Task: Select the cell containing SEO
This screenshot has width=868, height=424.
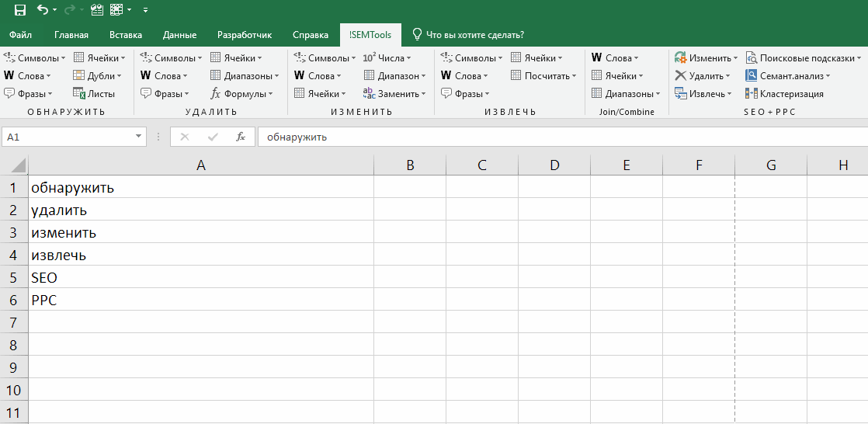Action: click(200, 277)
